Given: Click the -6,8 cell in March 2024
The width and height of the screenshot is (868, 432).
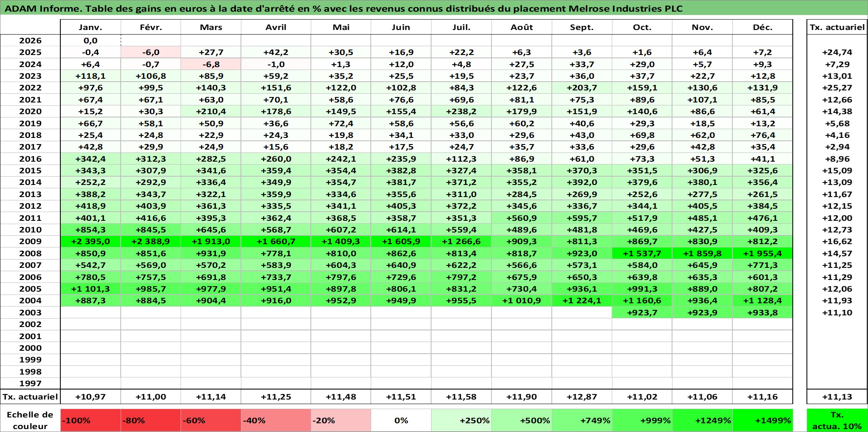Looking at the screenshot, I should 211,64.
